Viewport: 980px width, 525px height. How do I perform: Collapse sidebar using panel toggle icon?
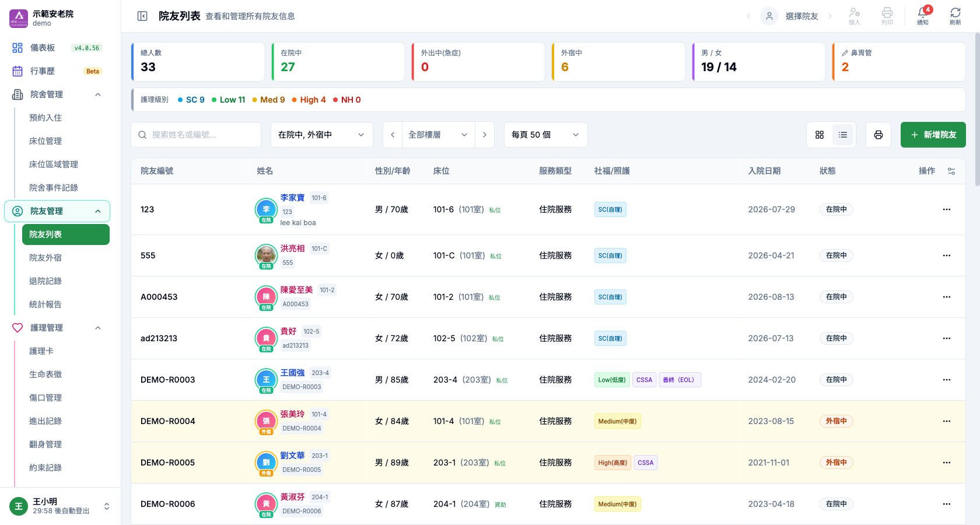(142, 16)
